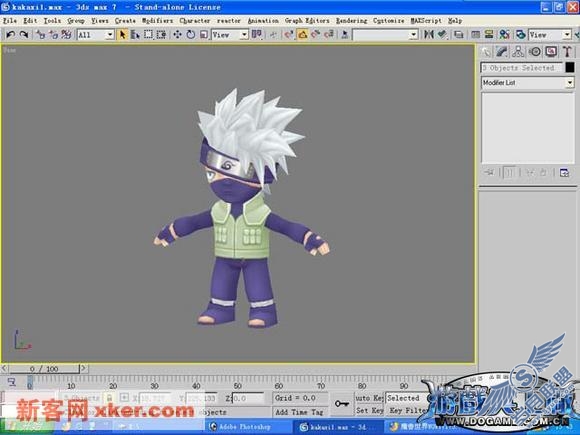Click the Mirror tool icon
Screen dimensions: 580x435
429,35
